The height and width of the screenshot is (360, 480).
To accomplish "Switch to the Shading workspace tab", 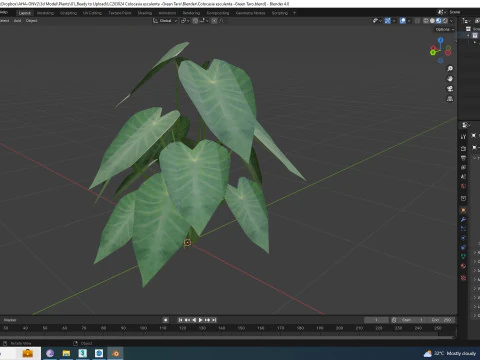I will [x=145, y=13].
